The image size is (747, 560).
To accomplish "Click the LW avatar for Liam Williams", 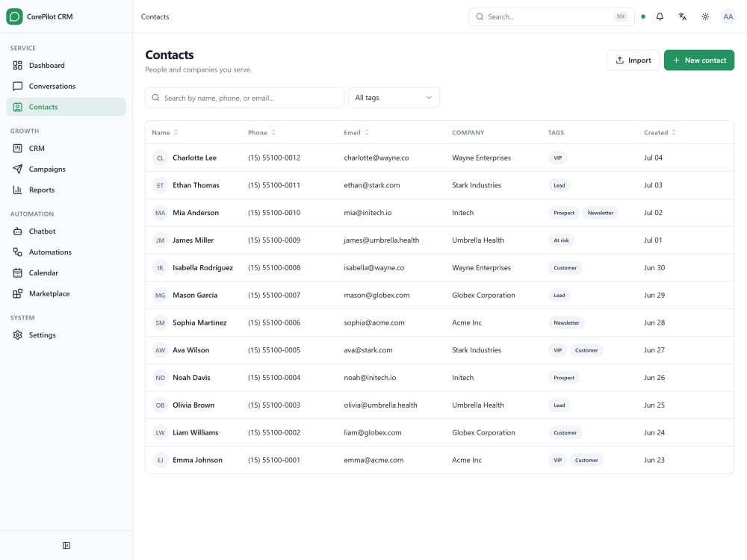I will tap(160, 433).
